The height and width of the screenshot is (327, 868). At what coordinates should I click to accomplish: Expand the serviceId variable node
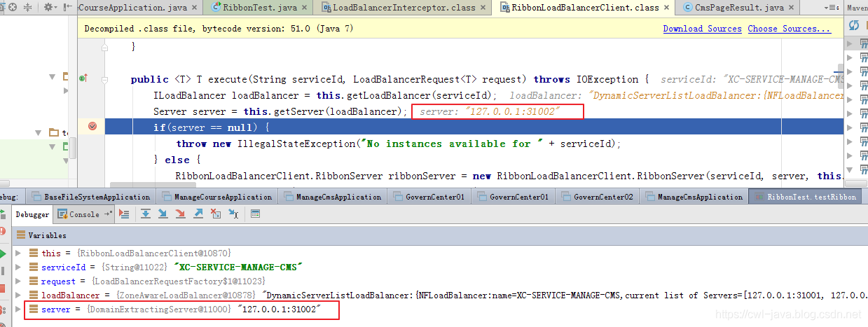coord(19,267)
